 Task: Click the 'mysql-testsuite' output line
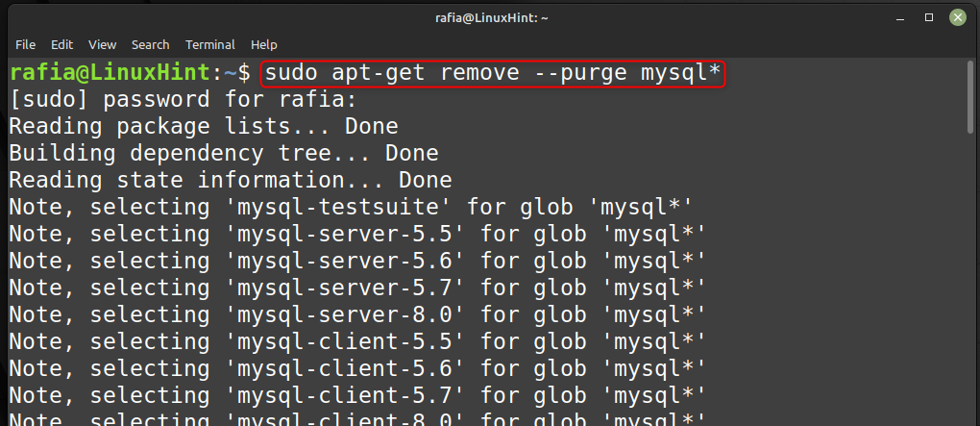coord(352,208)
